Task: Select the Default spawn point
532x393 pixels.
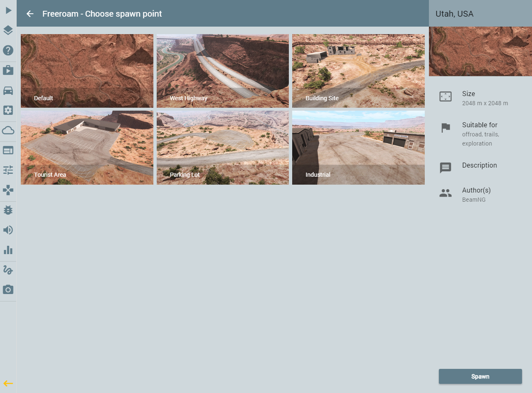Action: coord(87,71)
